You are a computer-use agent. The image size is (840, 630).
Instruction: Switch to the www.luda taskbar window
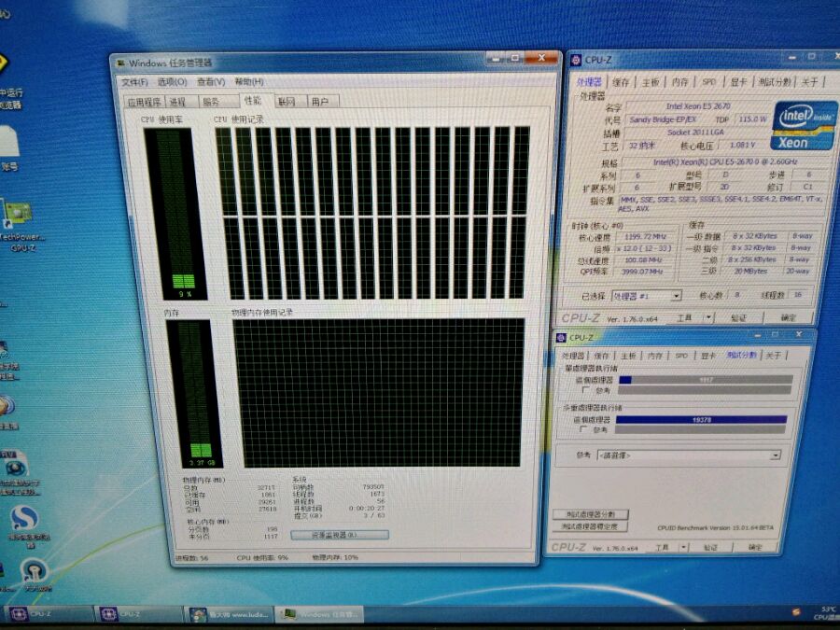229,614
